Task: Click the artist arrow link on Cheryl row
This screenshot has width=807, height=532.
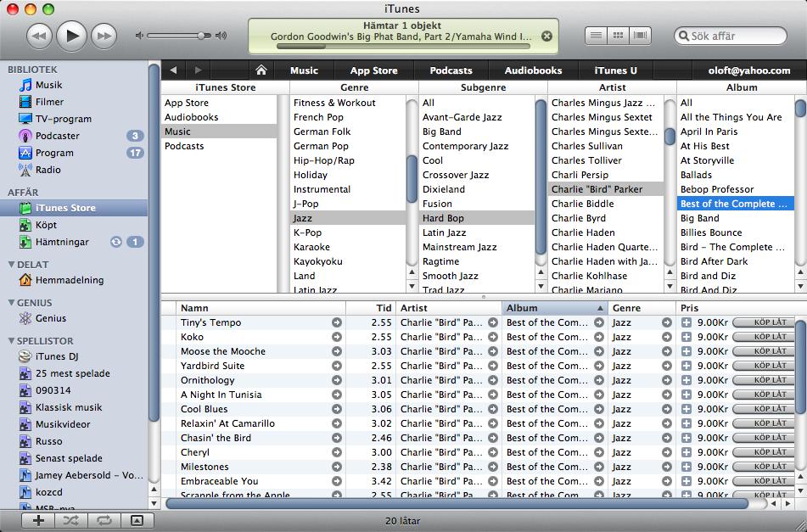Action: 493,452
